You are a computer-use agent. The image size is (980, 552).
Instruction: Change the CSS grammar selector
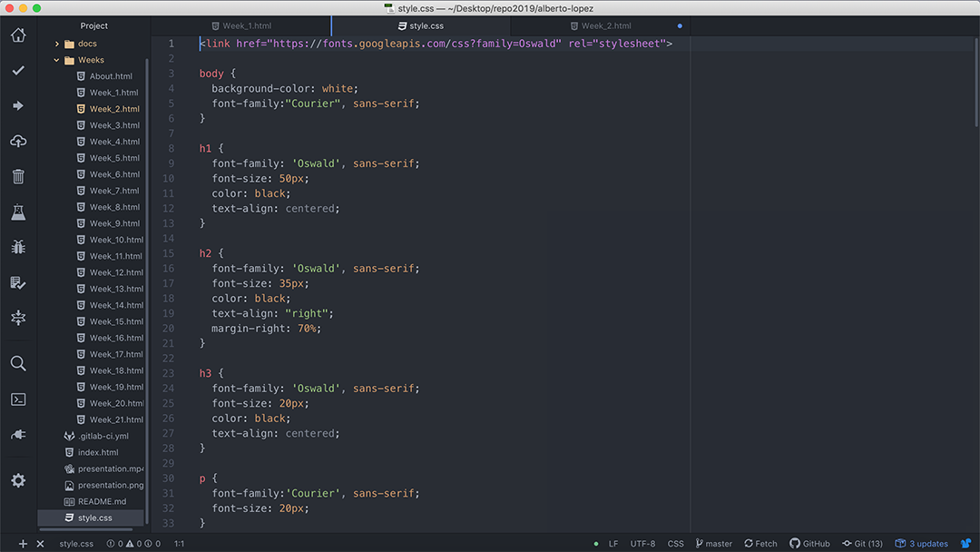[x=676, y=543]
